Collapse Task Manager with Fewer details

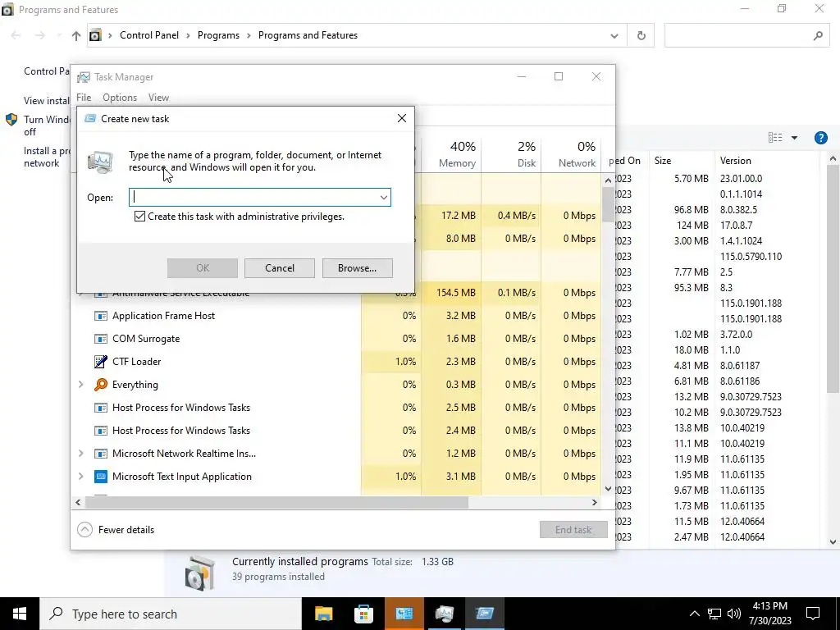[x=116, y=530]
